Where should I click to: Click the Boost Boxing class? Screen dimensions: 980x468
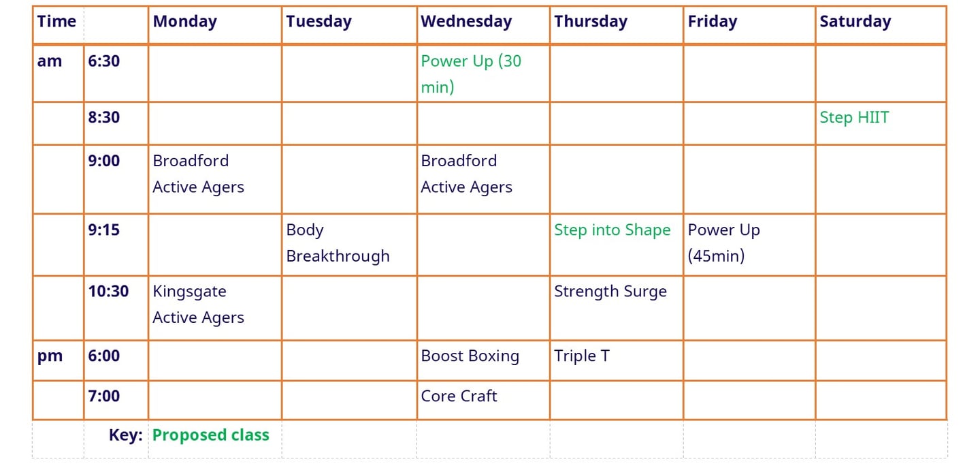(x=470, y=356)
